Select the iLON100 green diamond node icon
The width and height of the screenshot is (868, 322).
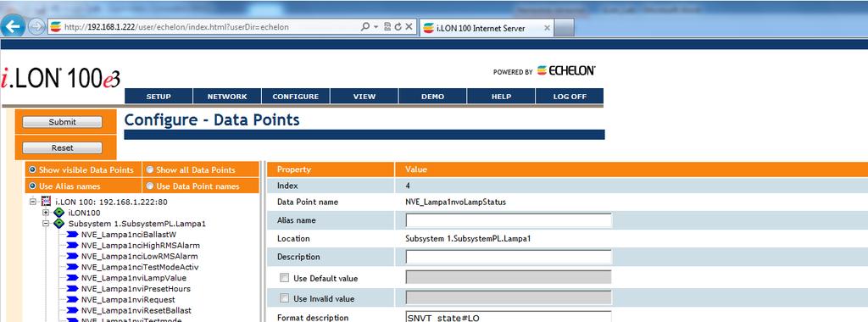pyautogui.click(x=58, y=213)
